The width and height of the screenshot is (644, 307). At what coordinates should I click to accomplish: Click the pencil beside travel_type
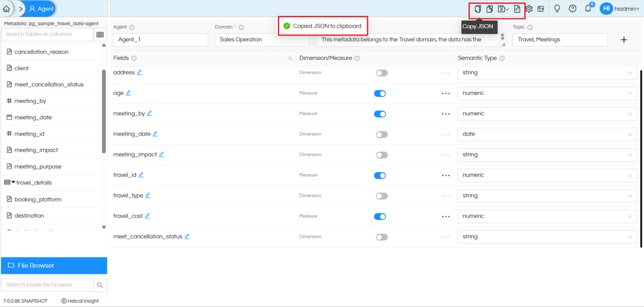[148, 196]
